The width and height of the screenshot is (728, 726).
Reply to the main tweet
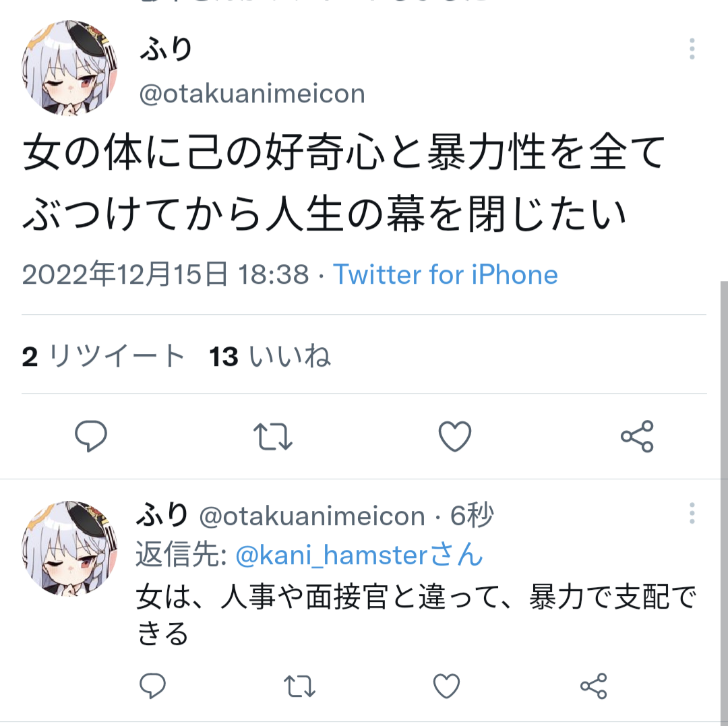[91, 436]
